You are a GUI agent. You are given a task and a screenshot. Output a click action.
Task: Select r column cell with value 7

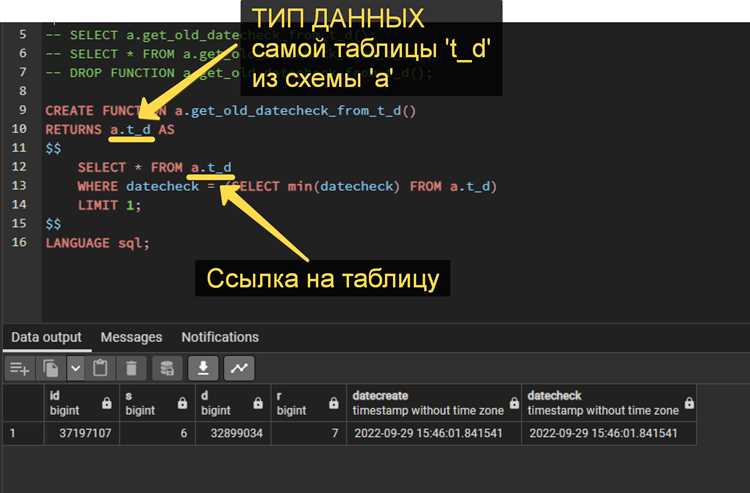tap(308, 433)
